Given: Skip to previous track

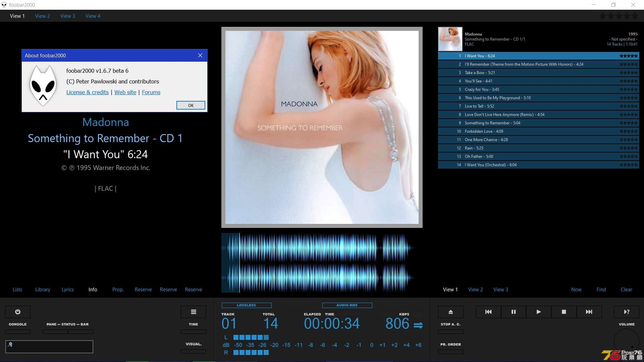Looking at the screenshot, I should coord(488,312).
